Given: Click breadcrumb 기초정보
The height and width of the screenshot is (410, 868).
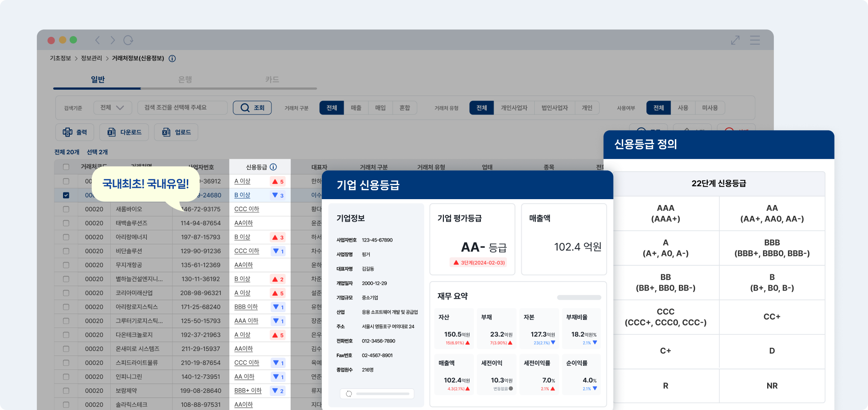Looking at the screenshot, I should coord(60,59).
